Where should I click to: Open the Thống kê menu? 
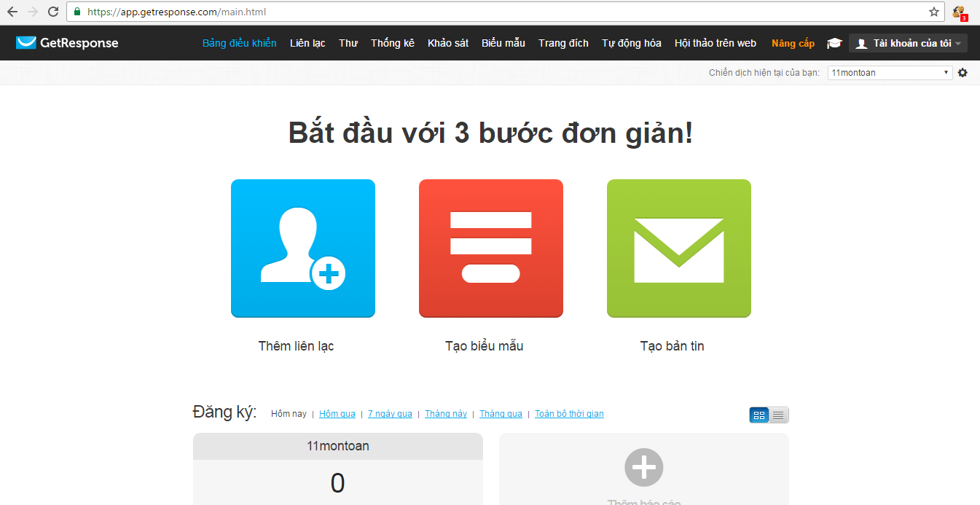click(x=392, y=43)
